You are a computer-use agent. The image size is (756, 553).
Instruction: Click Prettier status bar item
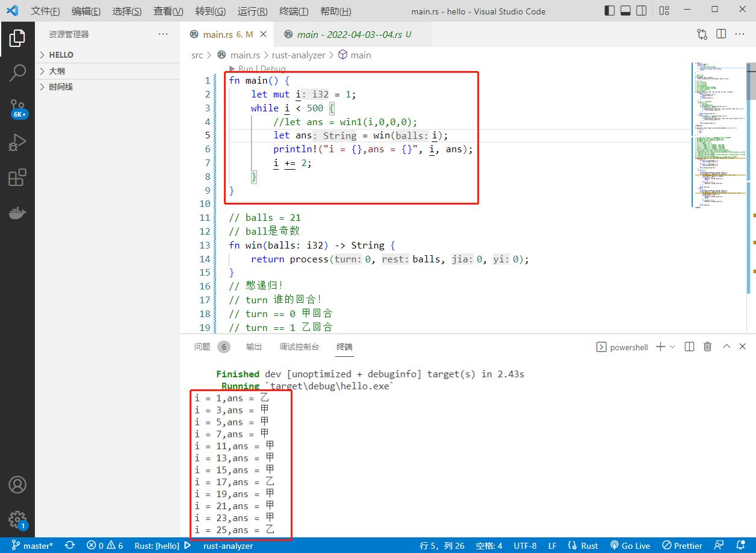[682, 546]
